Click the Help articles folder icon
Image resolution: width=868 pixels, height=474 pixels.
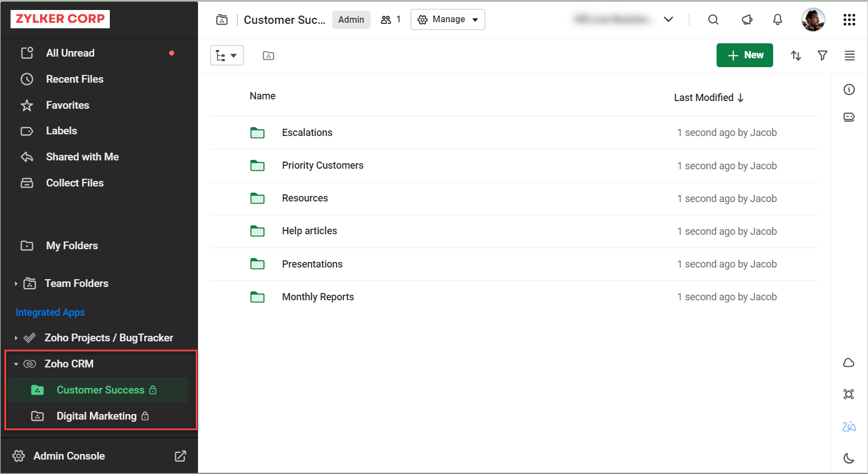[257, 231]
